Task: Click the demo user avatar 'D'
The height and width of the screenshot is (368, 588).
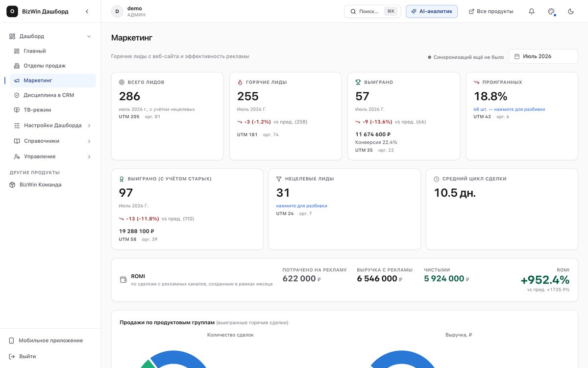Action: 117,11
